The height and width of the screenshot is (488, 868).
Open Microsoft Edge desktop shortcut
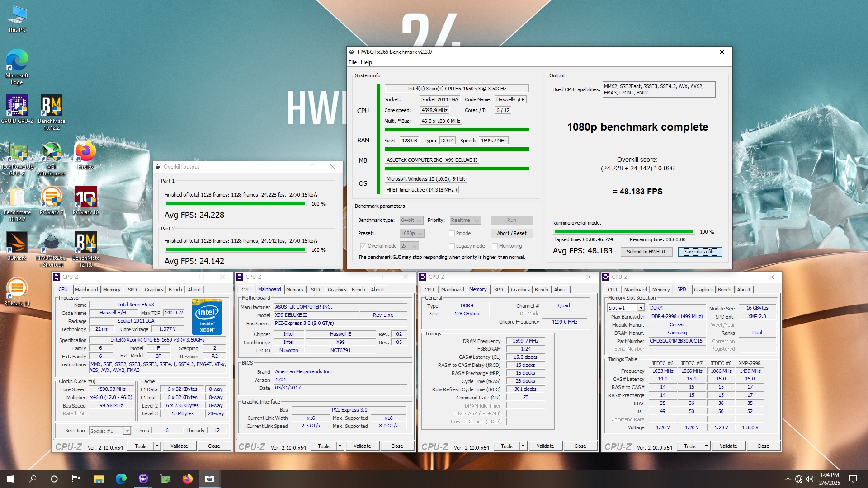17,67
